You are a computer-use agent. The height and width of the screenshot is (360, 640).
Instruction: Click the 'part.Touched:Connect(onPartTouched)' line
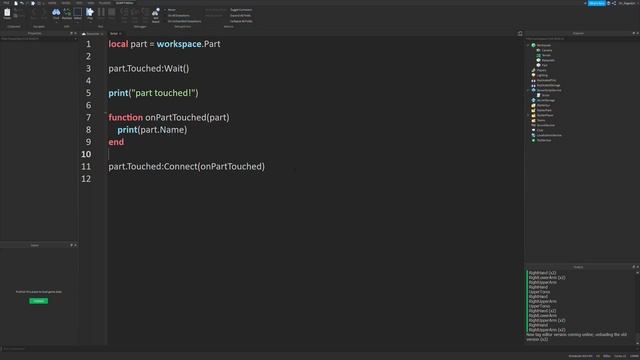(186, 167)
